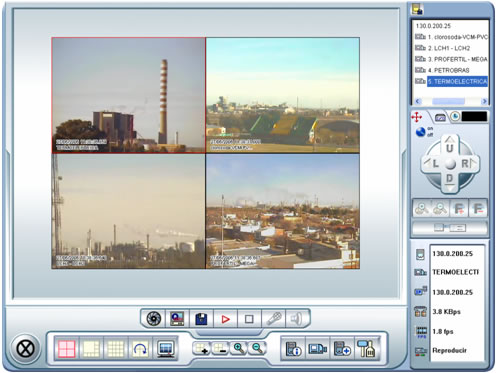Take a snapshot with the shutter icon

click(154, 319)
